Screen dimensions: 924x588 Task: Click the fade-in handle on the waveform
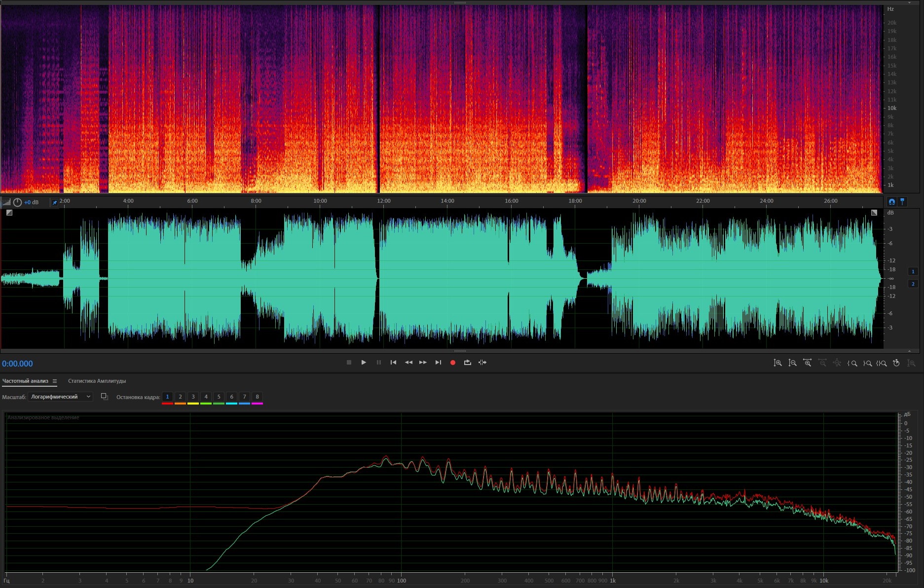click(x=9, y=213)
